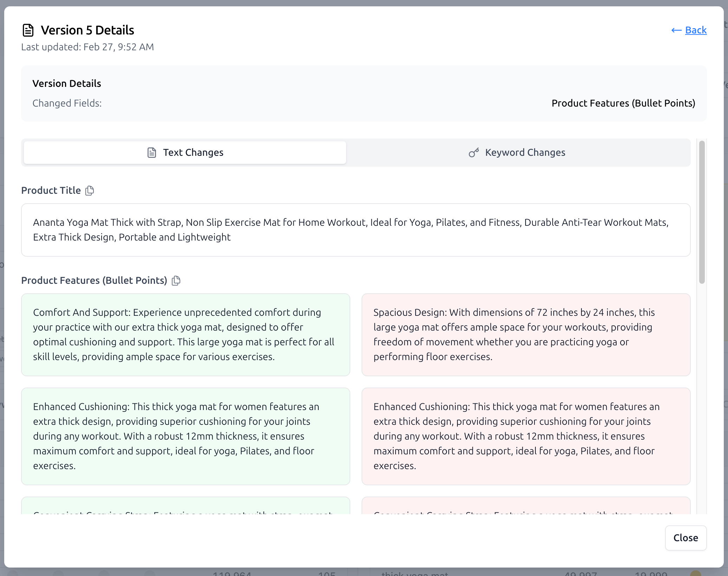The image size is (728, 576).
Task: Click the key icon on Keyword Changes tab
Action: pos(474,152)
